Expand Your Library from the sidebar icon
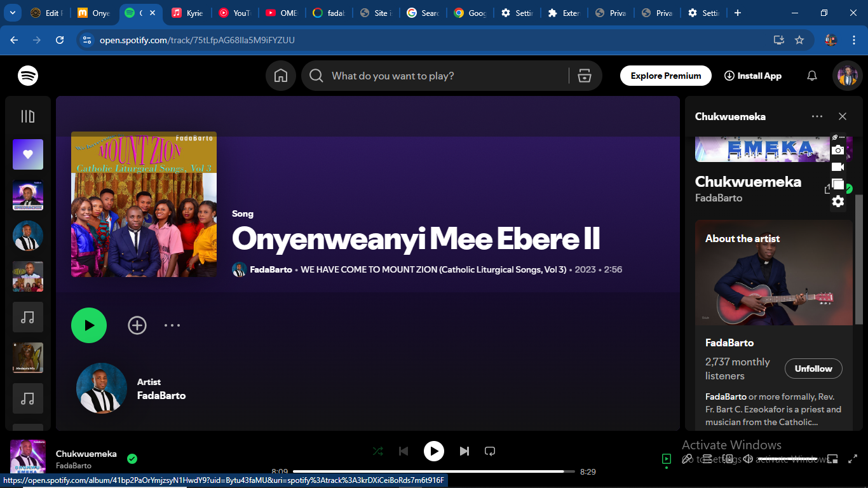 (28, 116)
